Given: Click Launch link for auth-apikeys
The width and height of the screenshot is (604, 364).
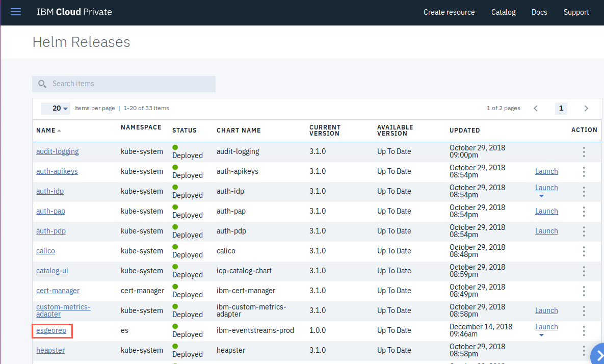Looking at the screenshot, I should point(546,171).
